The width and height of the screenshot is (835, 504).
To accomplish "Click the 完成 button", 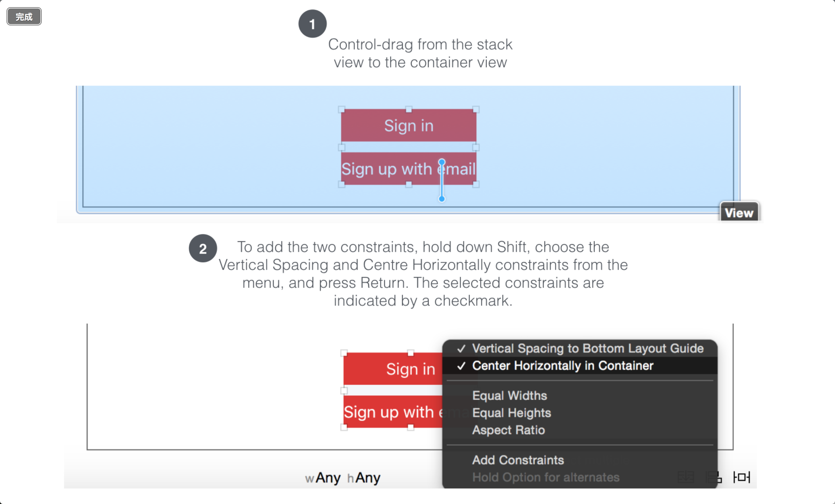I will [x=24, y=17].
